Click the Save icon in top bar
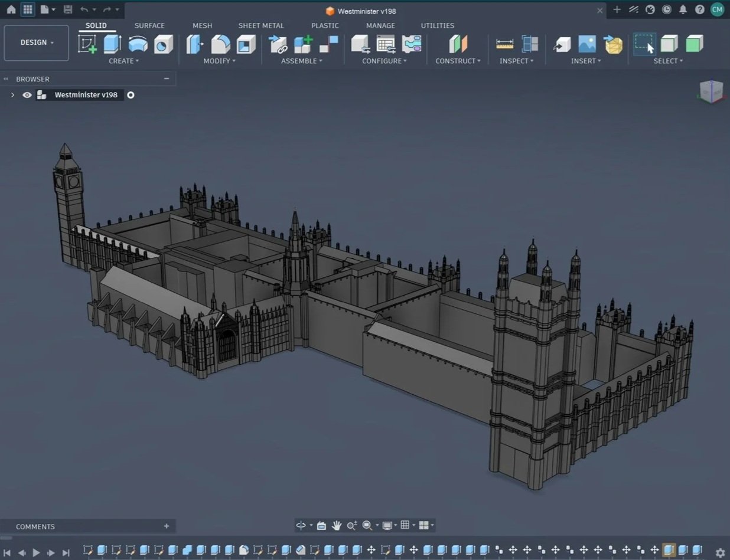The height and width of the screenshot is (560, 730). pos(68,9)
